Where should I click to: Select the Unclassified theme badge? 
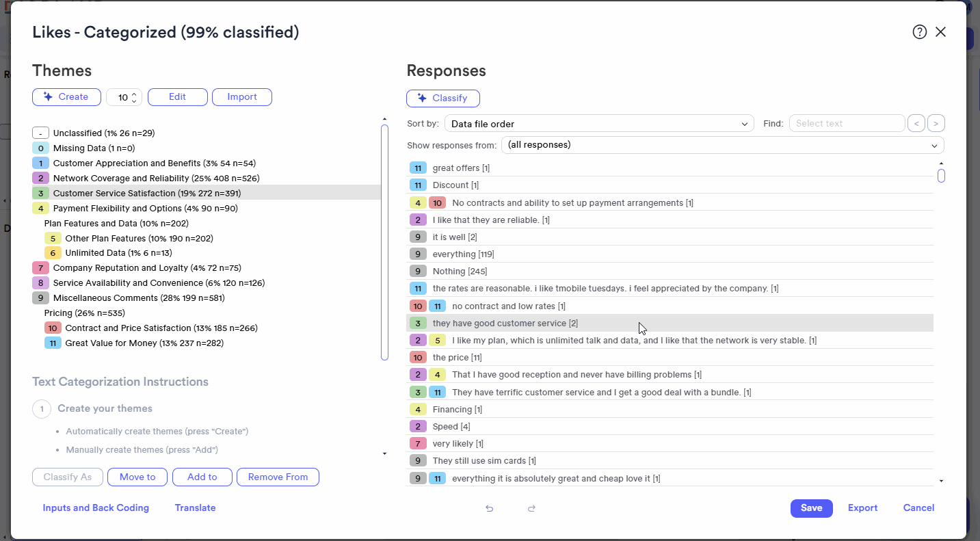tap(40, 133)
